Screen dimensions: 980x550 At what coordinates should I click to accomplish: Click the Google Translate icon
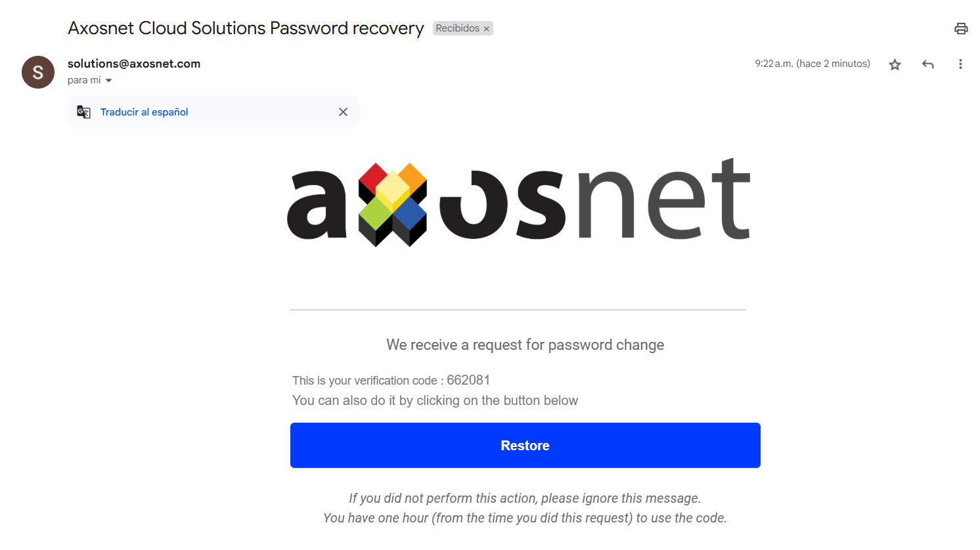pyautogui.click(x=83, y=112)
